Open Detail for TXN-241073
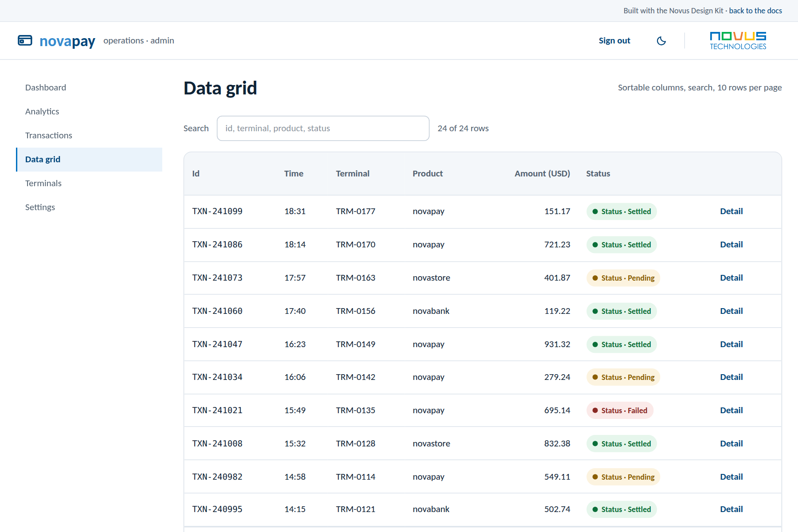 731,278
